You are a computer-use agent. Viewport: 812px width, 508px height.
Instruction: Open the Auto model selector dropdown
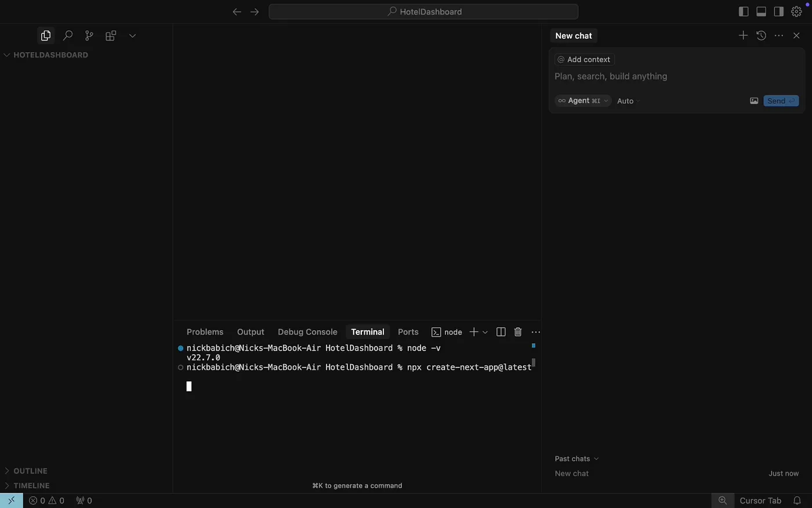click(627, 100)
